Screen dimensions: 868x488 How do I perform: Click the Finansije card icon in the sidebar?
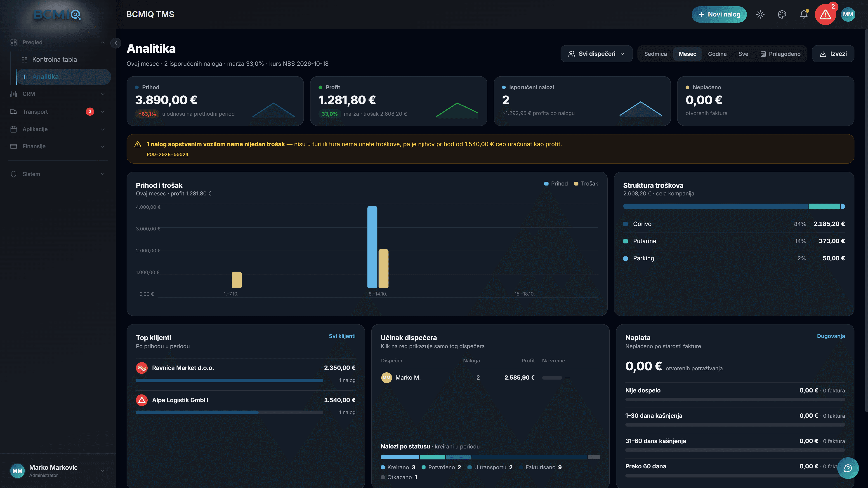pyautogui.click(x=14, y=146)
